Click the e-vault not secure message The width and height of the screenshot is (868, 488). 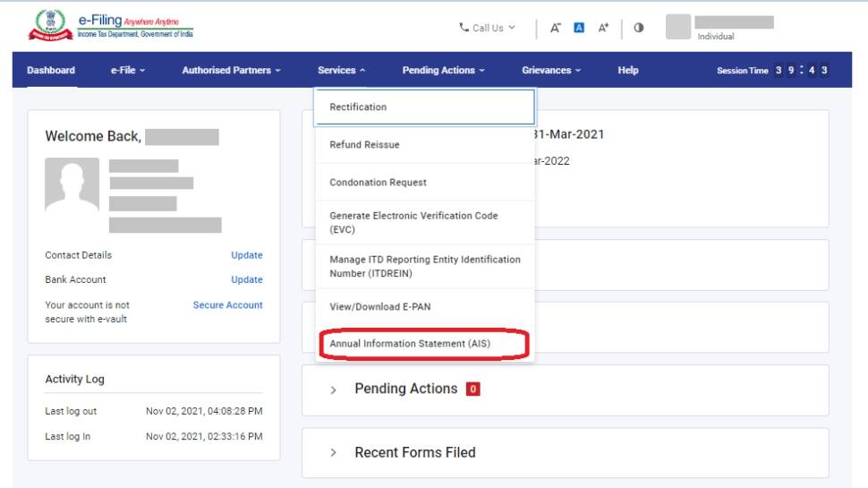(x=87, y=312)
